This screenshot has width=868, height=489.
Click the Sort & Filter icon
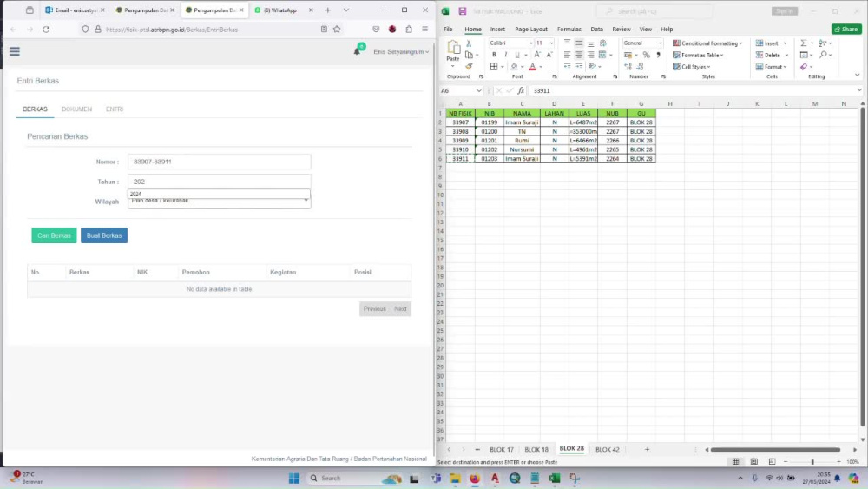tap(823, 43)
